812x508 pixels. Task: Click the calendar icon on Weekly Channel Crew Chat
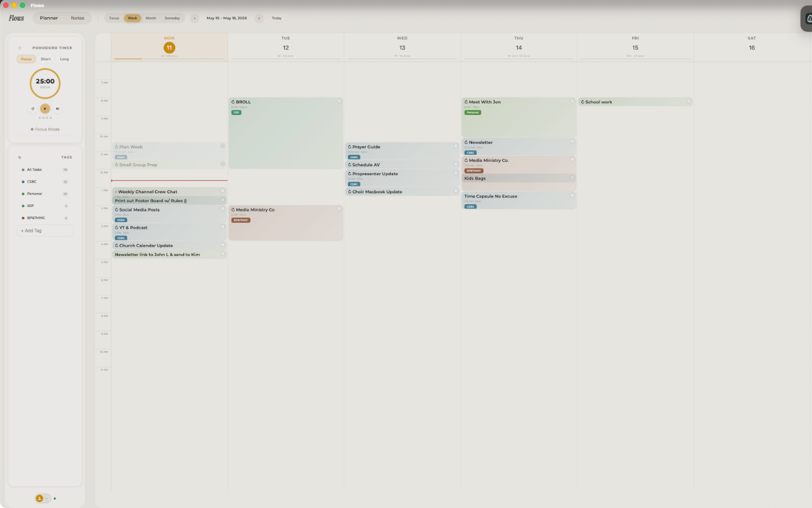pos(116,192)
